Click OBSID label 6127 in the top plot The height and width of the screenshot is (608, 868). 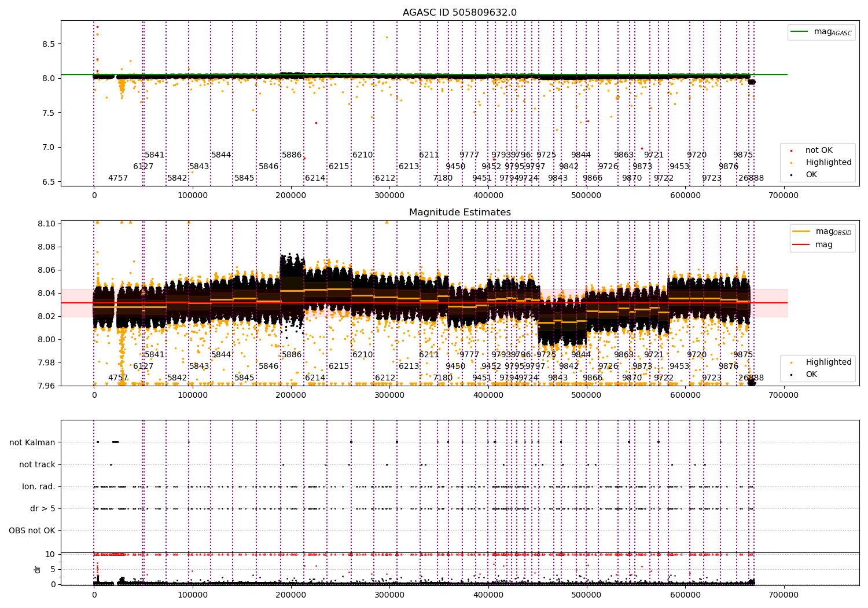point(144,167)
